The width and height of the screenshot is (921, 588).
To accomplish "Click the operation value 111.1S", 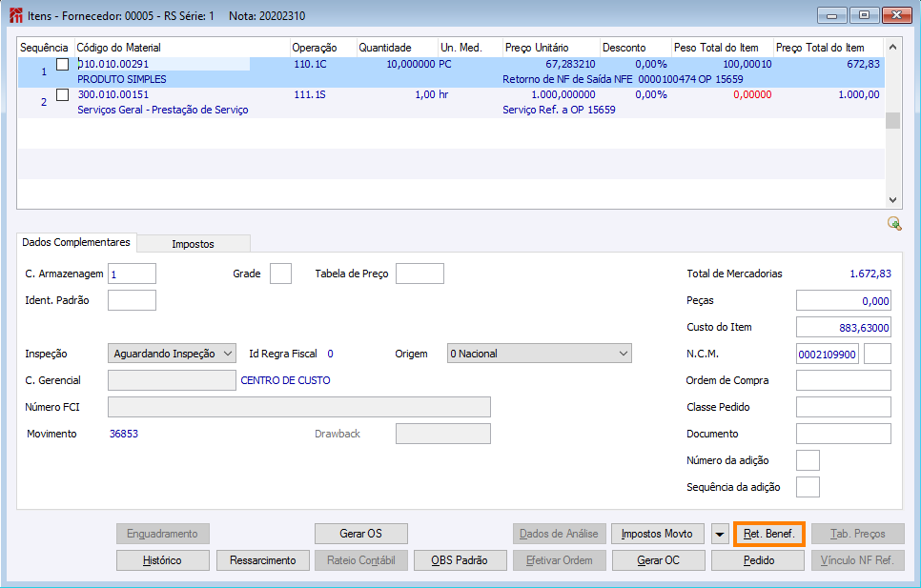I will tap(310, 94).
